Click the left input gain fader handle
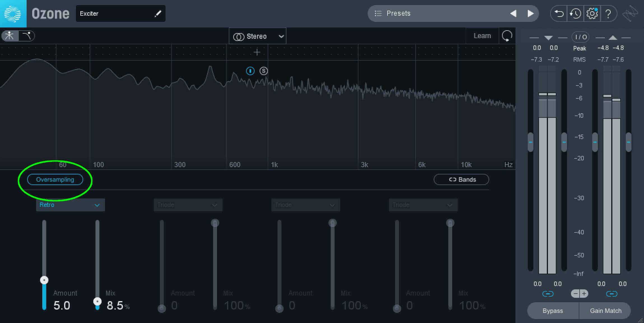The image size is (644, 323). click(x=531, y=142)
